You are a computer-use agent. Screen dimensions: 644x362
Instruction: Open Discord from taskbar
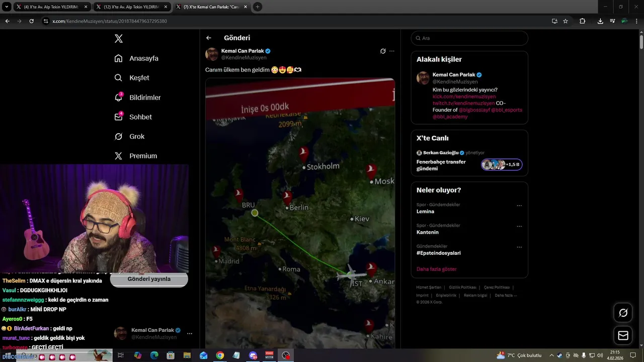click(x=253, y=355)
